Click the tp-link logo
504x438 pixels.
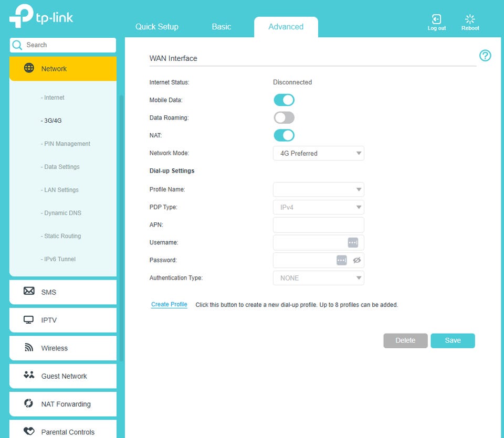41,16
